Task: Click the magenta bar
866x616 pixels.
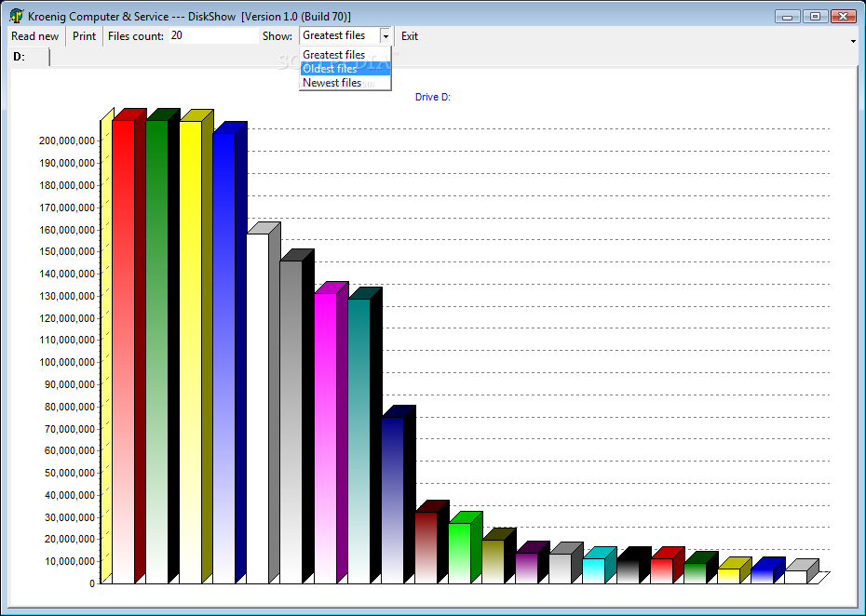Action: (x=325, y=438)
